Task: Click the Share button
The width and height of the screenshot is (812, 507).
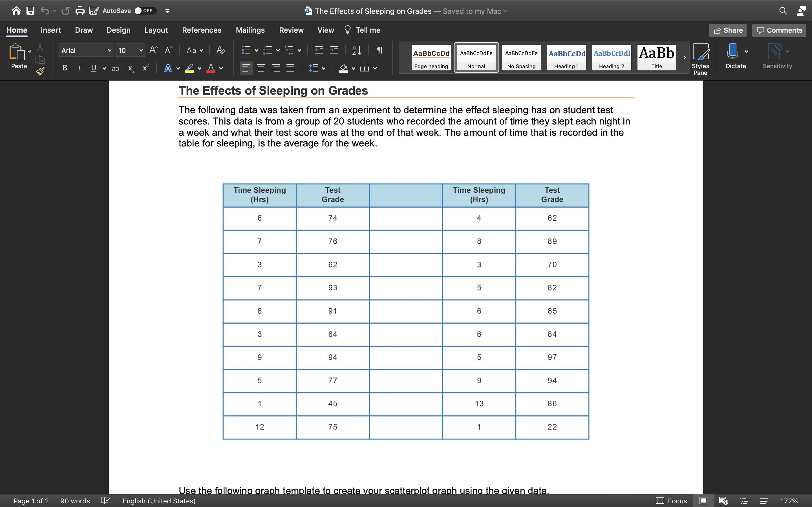Action: point(727,30)
